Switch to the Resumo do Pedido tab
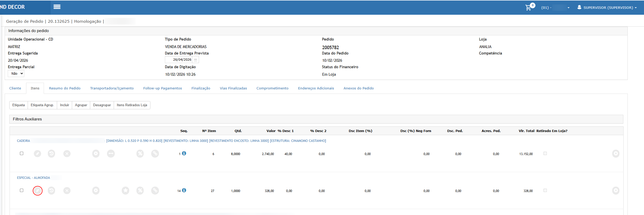The width and height of the screenshot is (644, 215). tap(65, 88)
